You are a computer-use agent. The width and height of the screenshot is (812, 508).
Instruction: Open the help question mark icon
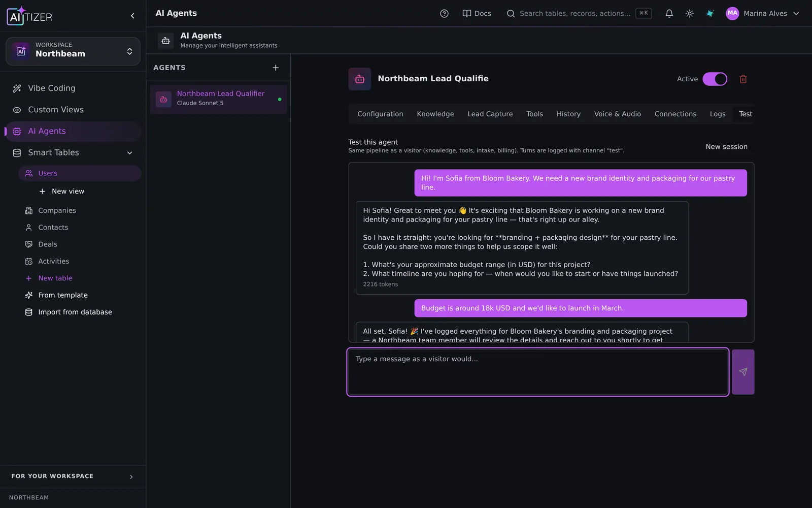(x=444, y=14)
